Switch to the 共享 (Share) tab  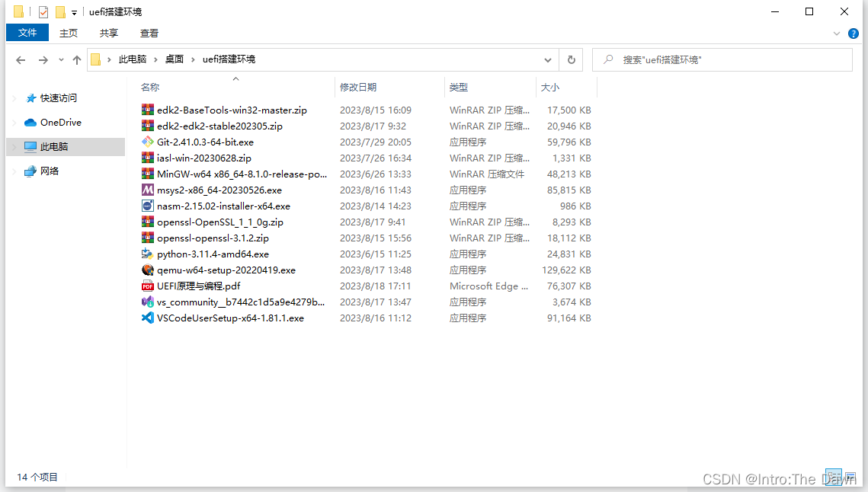[x=108, y=34]
